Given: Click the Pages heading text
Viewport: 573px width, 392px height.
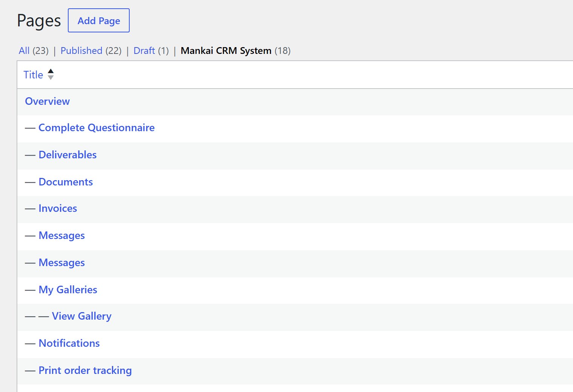Looking at the screenshot, I should [39, 21].
